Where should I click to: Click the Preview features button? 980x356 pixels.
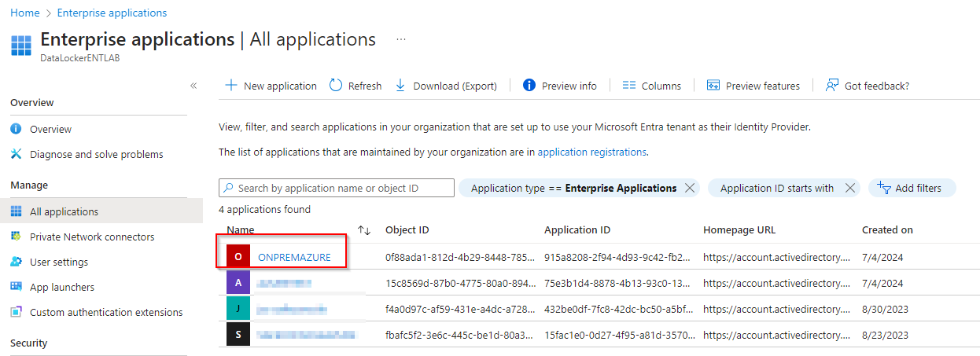(x=753, y=86)
